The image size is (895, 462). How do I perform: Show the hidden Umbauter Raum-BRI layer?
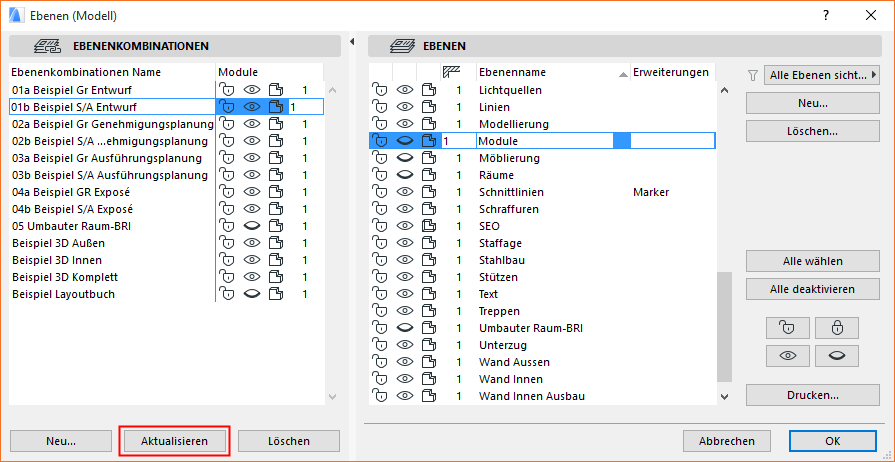tap(405, 328)
